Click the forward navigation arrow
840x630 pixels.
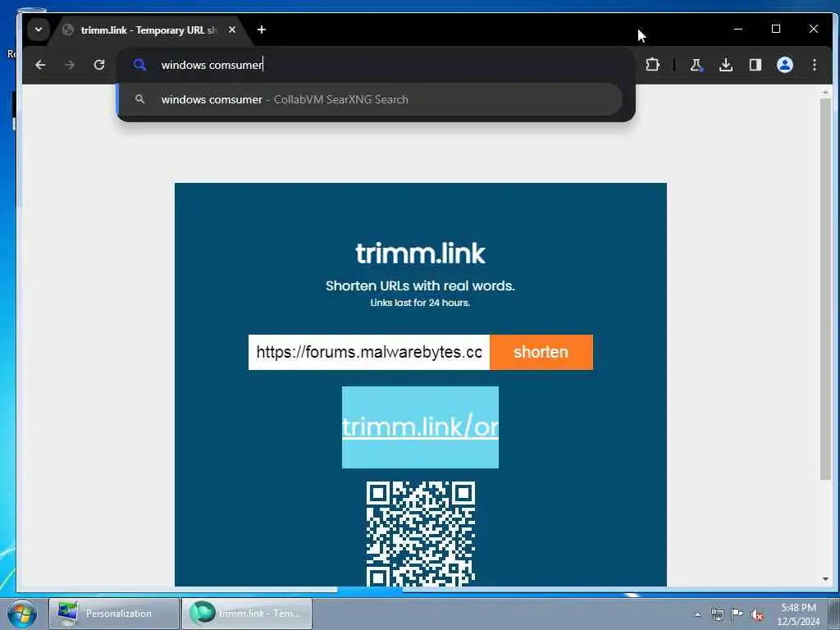pos(70,65)
